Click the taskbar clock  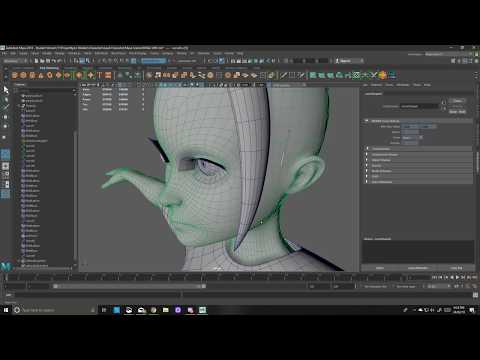[459, 310]
